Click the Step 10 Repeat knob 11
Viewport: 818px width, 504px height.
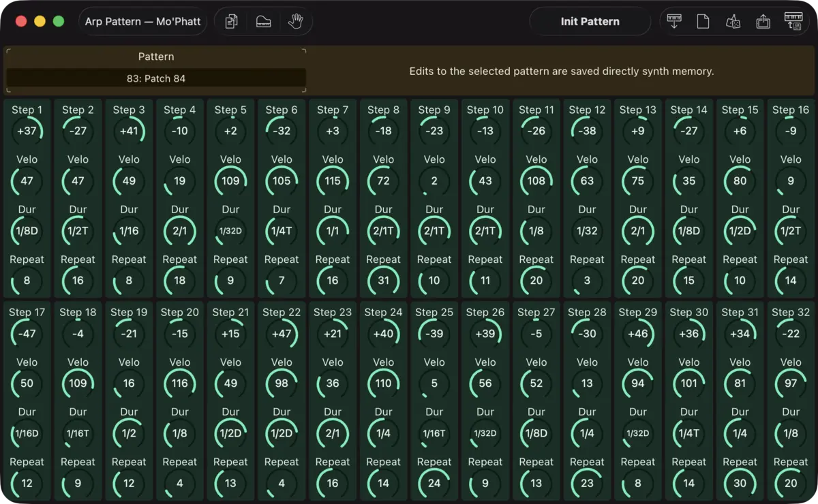click(x=485, y=281)
